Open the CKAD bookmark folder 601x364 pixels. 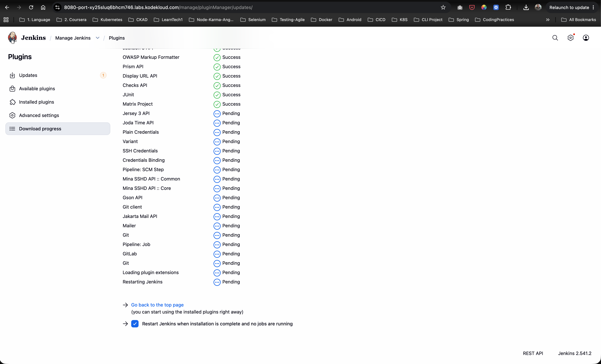pos(138,20)
